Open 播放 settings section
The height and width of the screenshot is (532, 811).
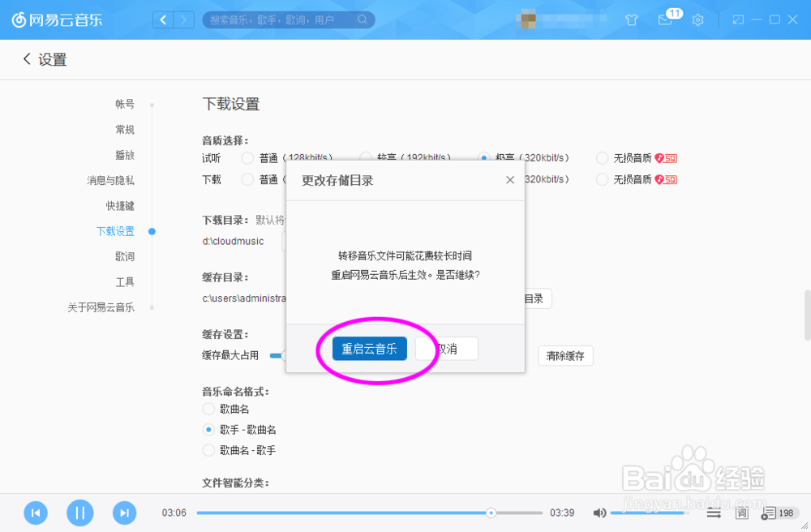125,155
